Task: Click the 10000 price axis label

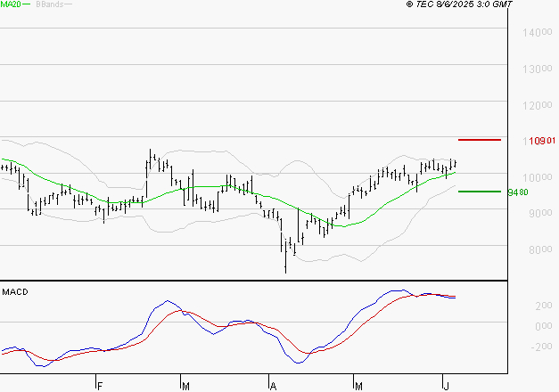Action: (x=538, y=177)
